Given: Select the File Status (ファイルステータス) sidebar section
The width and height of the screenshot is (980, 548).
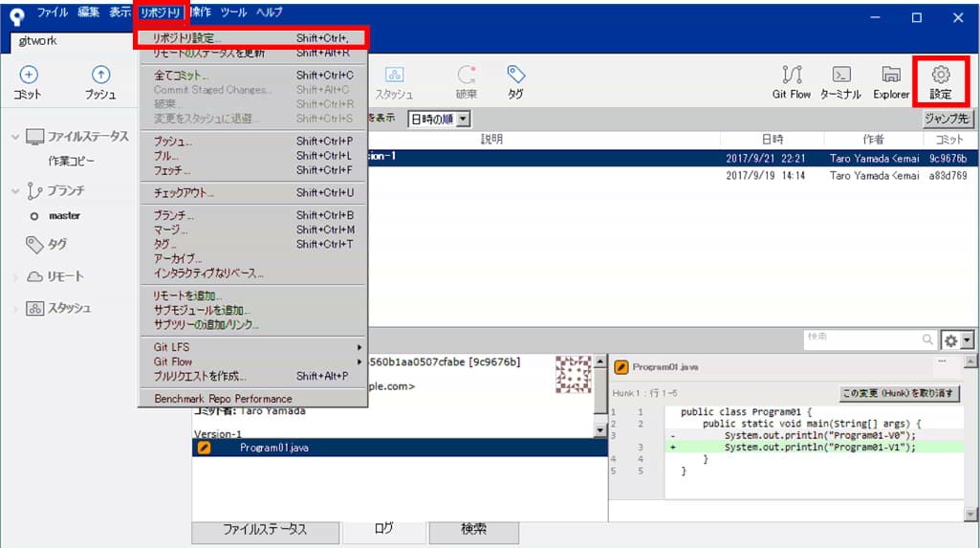Looking at the screenshot, I should (x=76, y=136).
